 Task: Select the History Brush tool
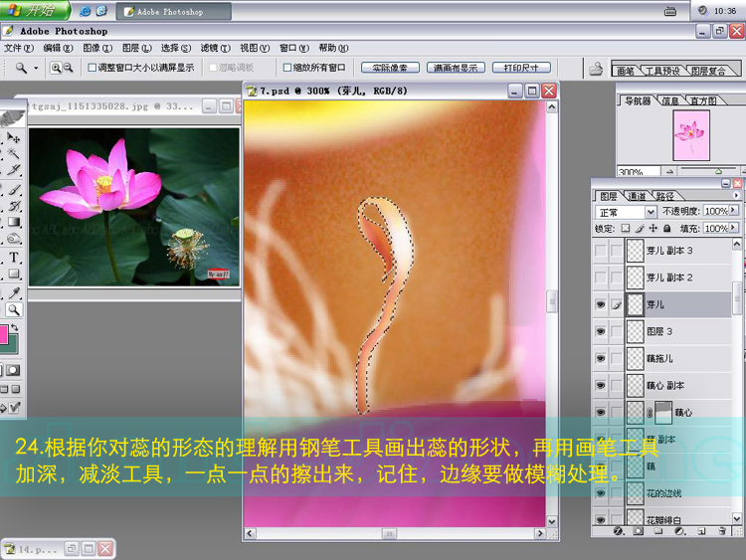pos(13,206)
